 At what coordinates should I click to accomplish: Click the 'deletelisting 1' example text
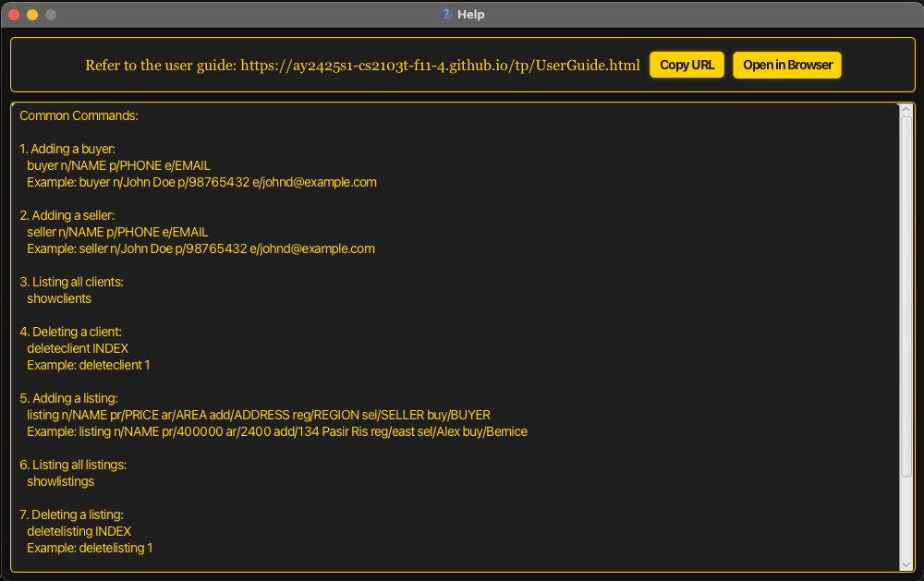pos(90,548)
